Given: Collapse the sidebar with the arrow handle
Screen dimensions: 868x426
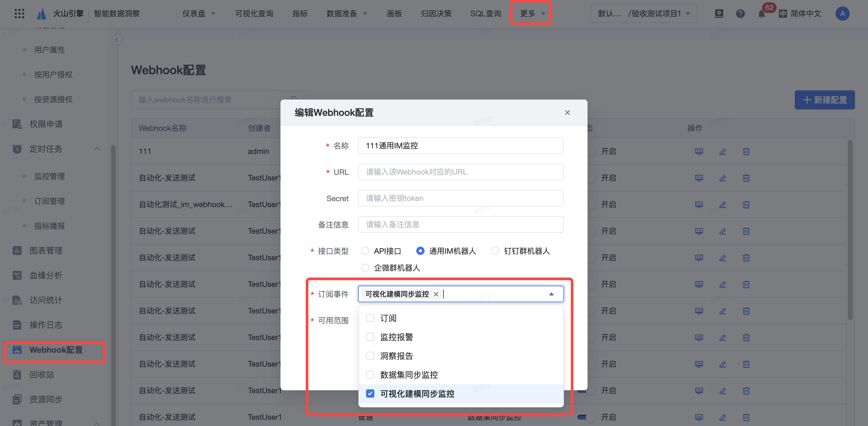Looking at the screenshot, I should [x=117, y=40].
